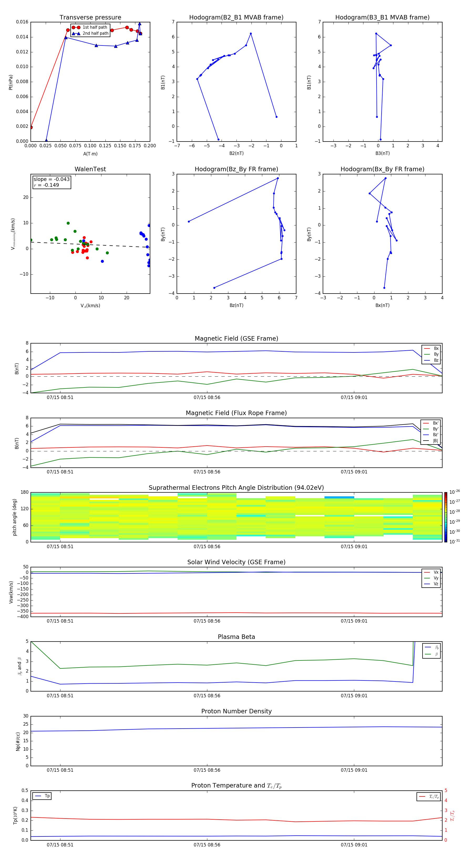Click the Suprathermal Electrons Pitch Angle Distribution title
The height and width of the screenshot is (868, 473).
(236, 488)
